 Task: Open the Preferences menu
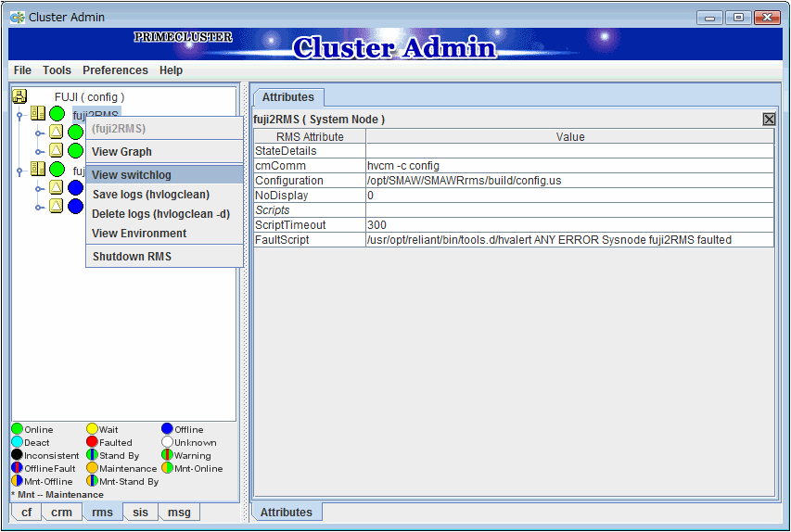[115, 70]
